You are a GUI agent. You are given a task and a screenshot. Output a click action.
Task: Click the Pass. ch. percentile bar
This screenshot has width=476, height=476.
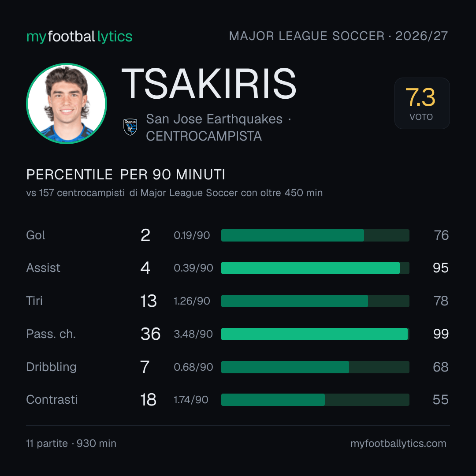point(315,334)
